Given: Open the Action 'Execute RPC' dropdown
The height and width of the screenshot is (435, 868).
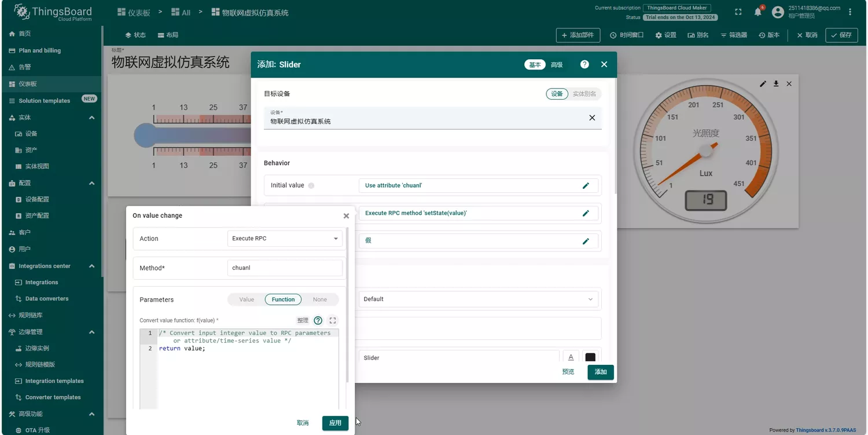Looking at the screenshot, I should coord(284,239).
